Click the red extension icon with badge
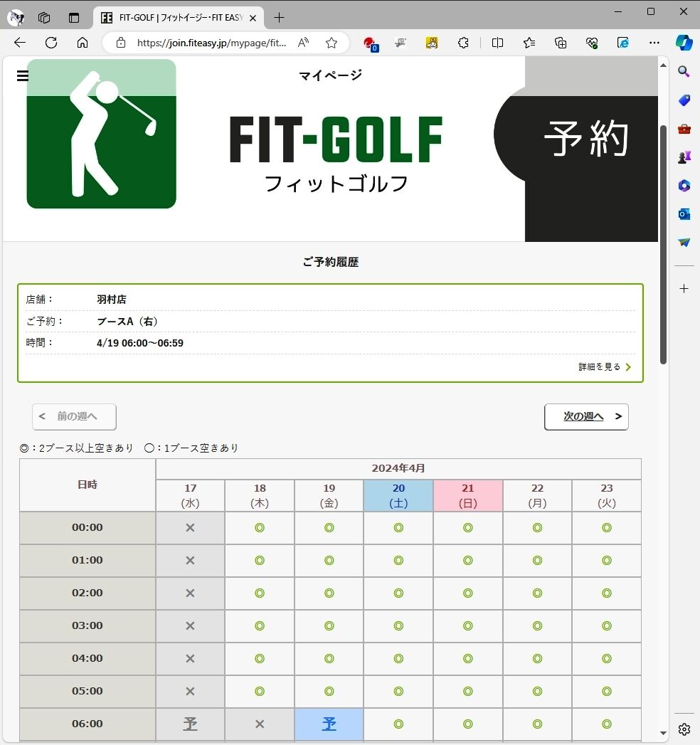The height and width of the screenshot is (745, 700). click(371, 43)
